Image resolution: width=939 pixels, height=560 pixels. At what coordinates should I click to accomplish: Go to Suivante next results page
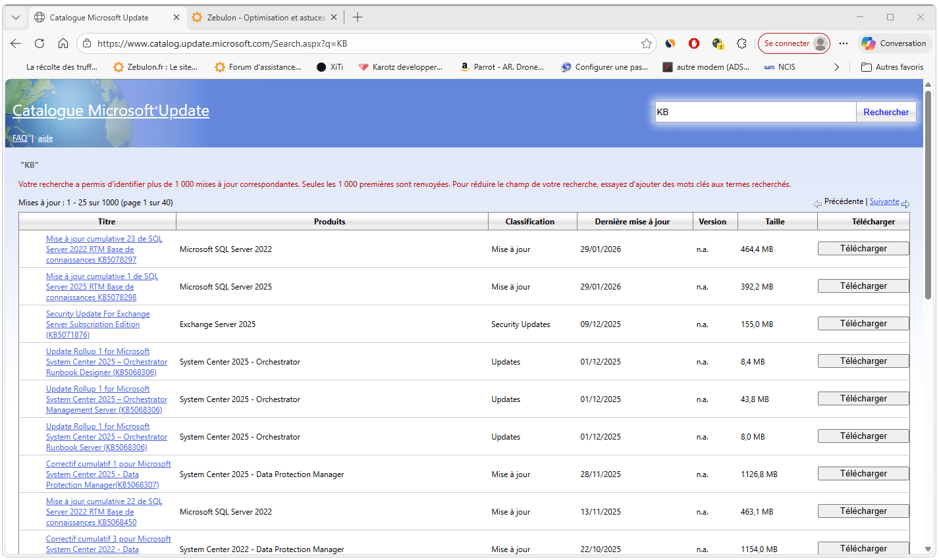pyautogui.click(x=884, y=201)
